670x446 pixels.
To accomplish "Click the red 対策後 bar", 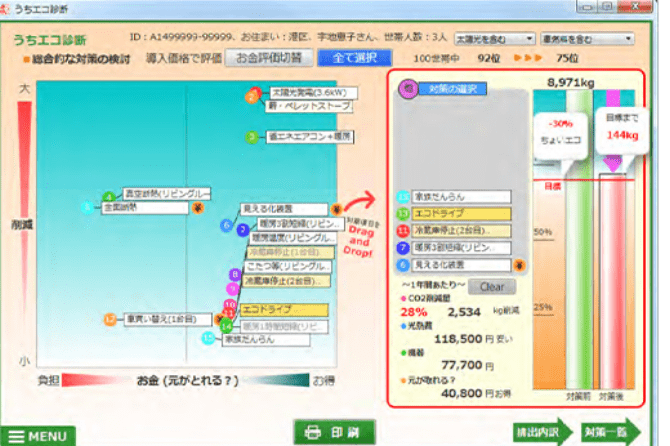I will point(613,281).
